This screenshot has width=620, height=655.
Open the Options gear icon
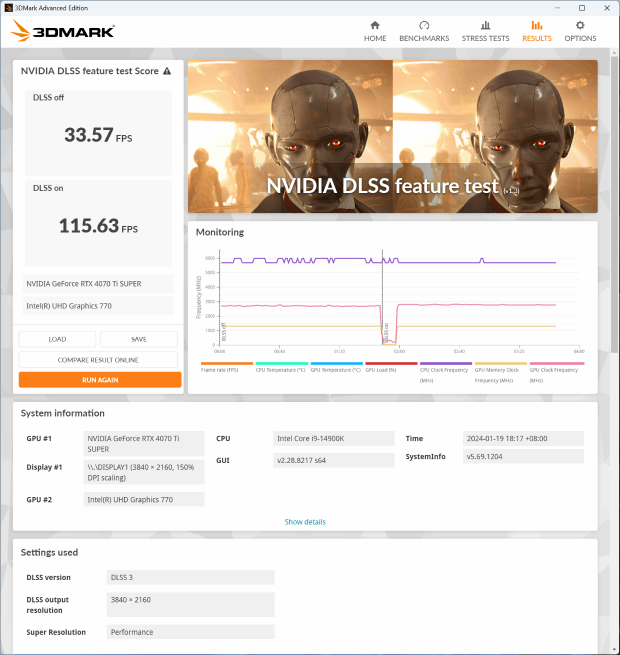[580, 25]
